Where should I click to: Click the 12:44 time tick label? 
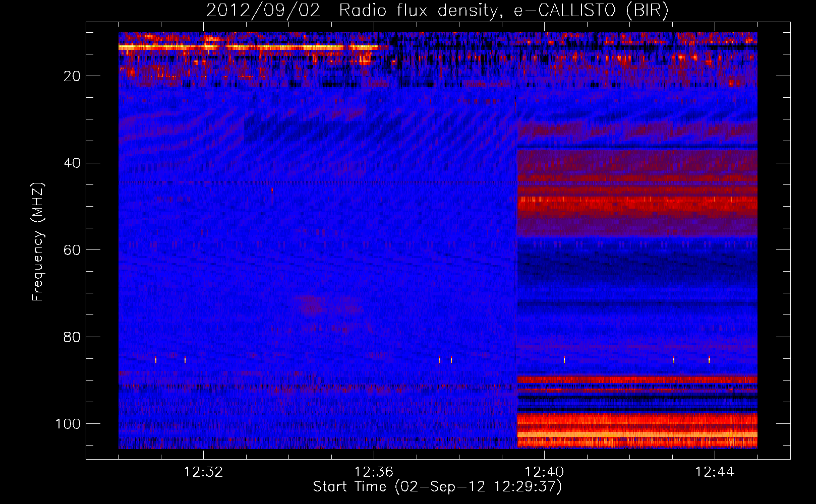coord(715,472)
